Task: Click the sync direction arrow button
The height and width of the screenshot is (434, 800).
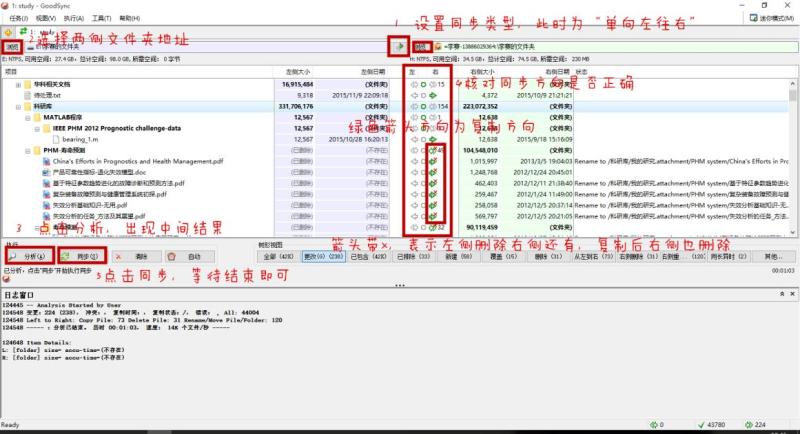Action: coord(399,46)
